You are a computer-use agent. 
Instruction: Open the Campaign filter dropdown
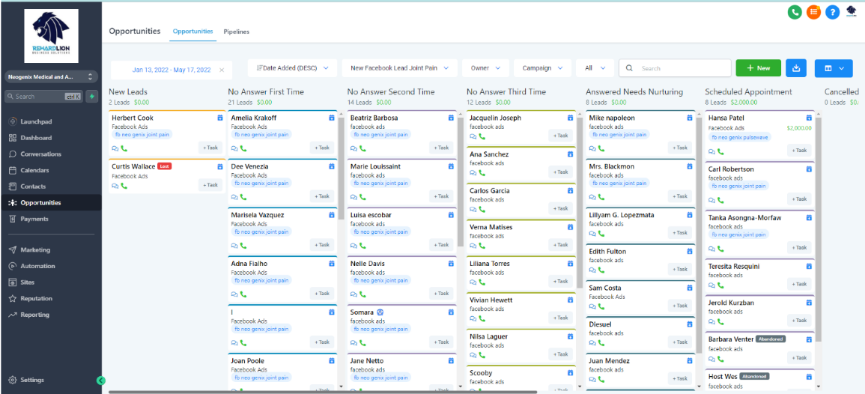tap(542, 68)
